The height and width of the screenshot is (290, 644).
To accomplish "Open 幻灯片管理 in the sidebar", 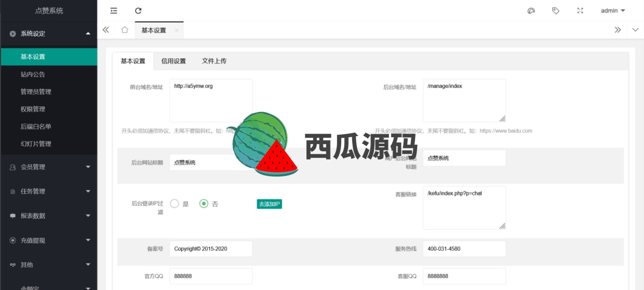I will pos(48,144).
